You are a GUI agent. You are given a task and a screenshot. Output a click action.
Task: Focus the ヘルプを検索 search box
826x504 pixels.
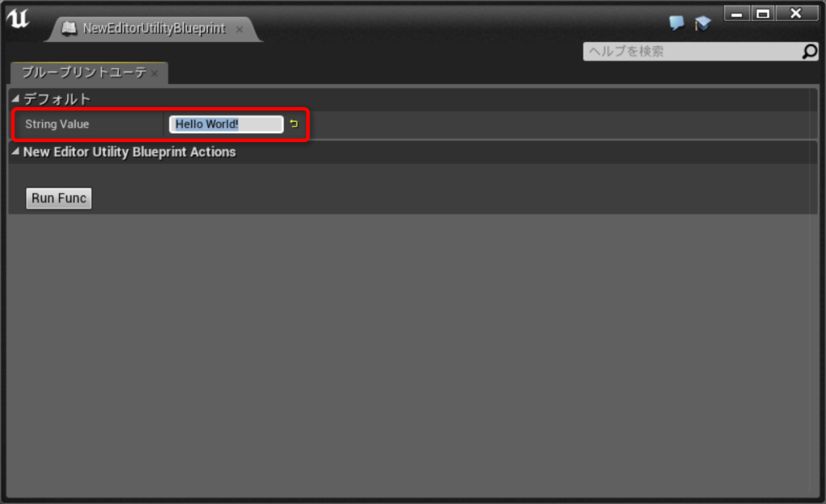pyautogui.click(x=693, y=51)
